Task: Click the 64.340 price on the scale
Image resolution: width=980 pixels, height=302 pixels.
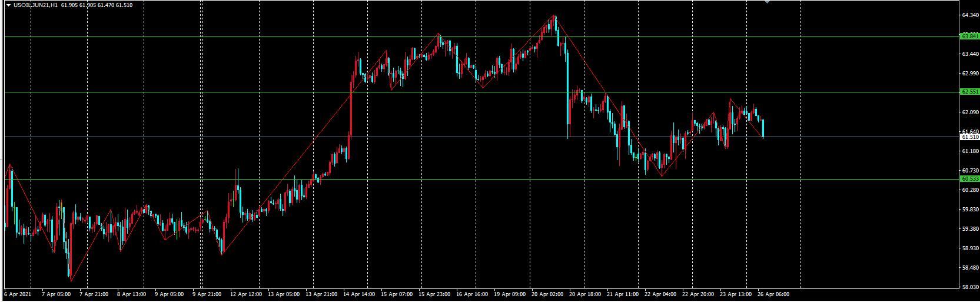Action: tap(969, 15)
